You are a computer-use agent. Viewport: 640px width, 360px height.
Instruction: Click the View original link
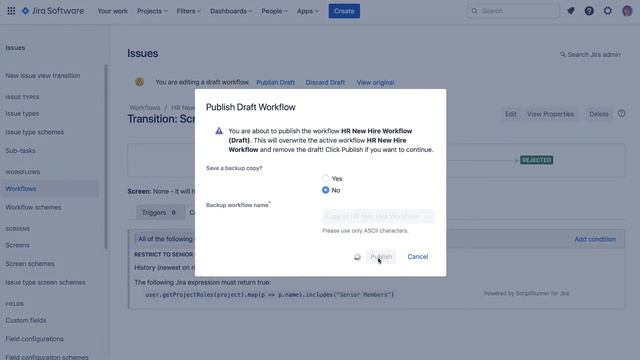tap(376, 82)
